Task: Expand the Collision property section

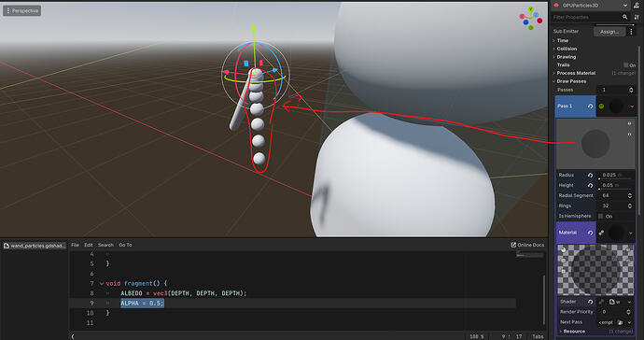Action: [x=567, y=49]
